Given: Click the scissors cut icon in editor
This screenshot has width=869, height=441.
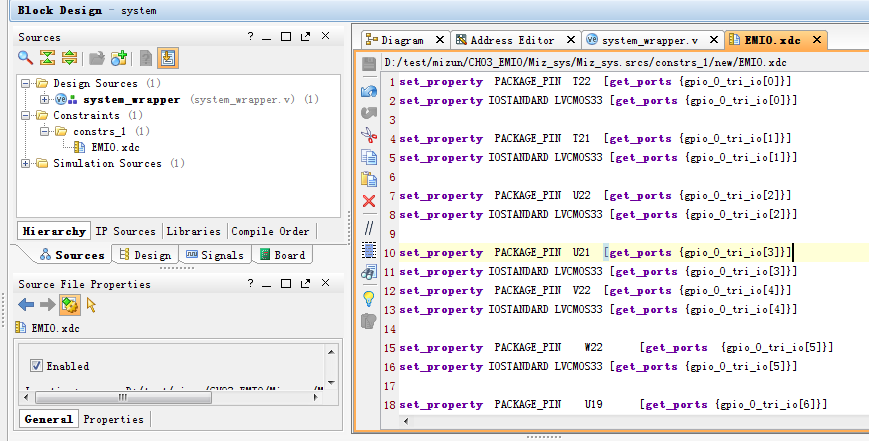Looking at the screenshot, I should point(368,135).
